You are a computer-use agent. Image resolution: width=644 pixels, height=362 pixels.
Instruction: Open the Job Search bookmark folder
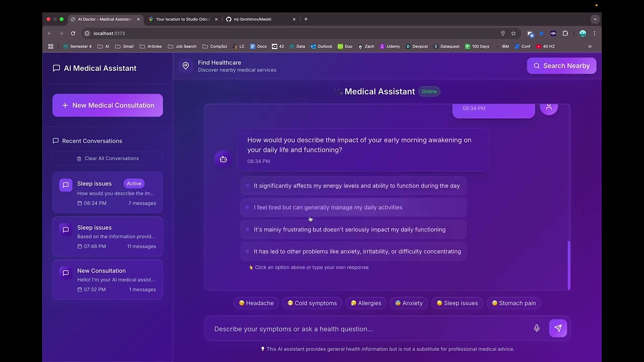click(x=182, y=46)
